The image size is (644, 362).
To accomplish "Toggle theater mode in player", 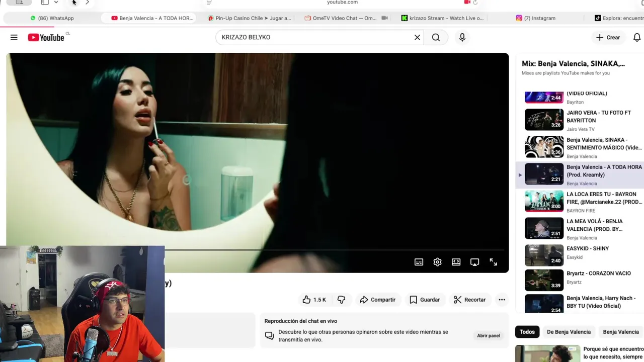I will [456, 262].
